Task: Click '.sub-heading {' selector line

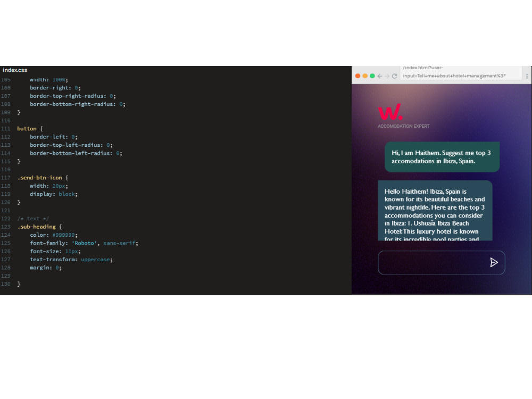Action: point(39,227)
